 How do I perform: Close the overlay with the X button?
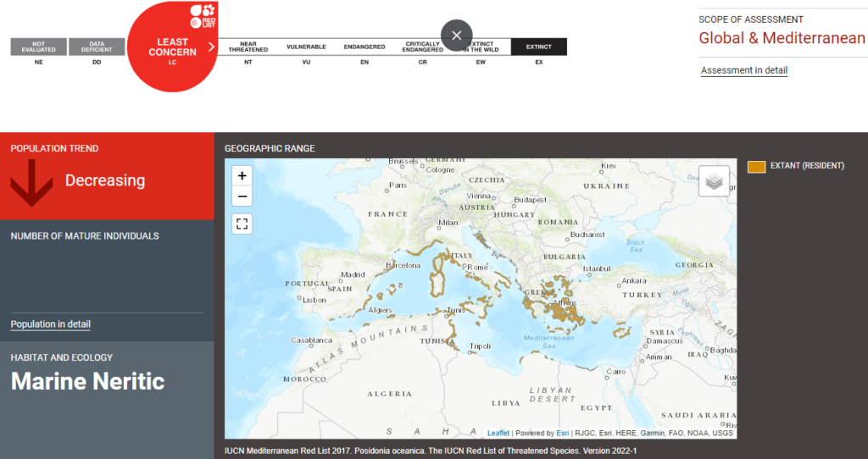[x=457, y=36]
